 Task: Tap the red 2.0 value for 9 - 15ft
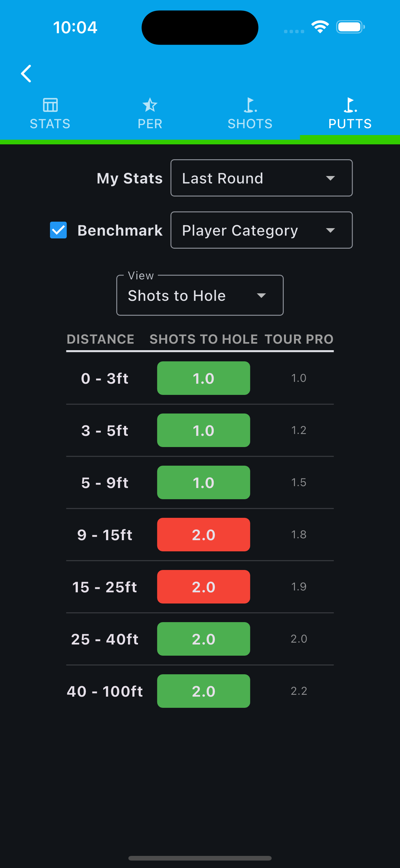[x=203, y=535]
